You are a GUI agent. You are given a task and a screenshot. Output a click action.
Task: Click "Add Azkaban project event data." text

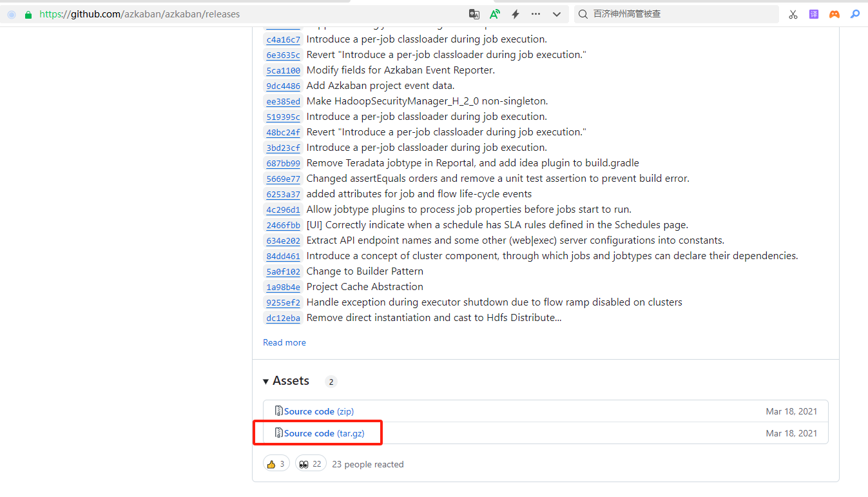pos(380,86)
